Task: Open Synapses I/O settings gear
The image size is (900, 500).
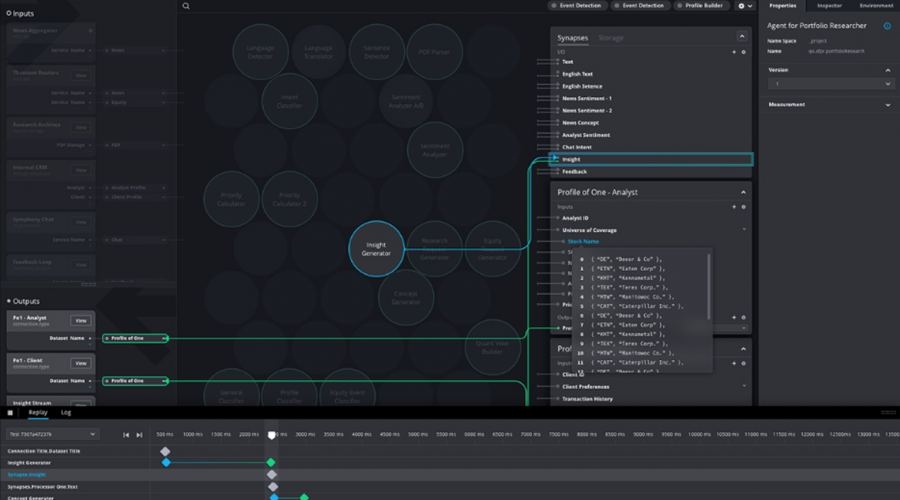Action: pyautogui.click(x=744, y=52)
